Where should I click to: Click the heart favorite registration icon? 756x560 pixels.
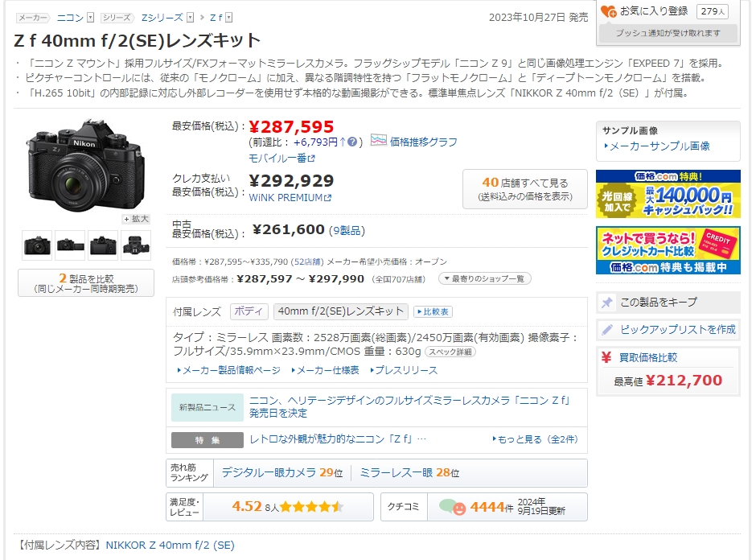(609, 11)
